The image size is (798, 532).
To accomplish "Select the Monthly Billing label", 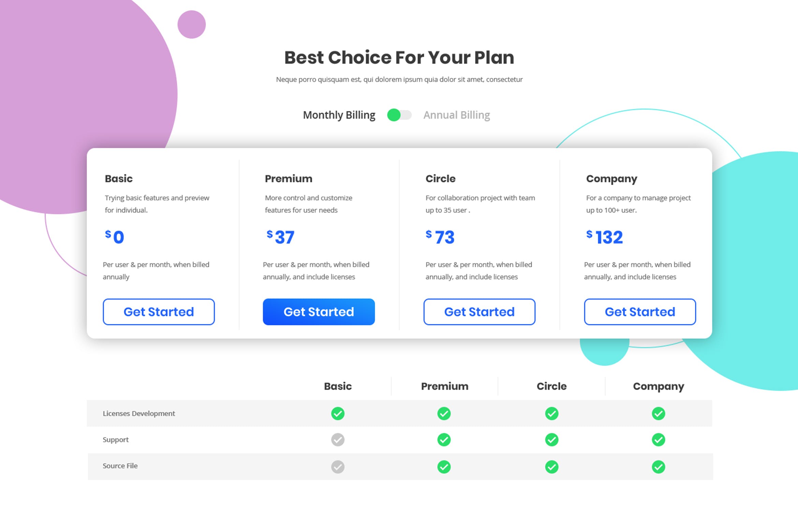I will point(339,115).
